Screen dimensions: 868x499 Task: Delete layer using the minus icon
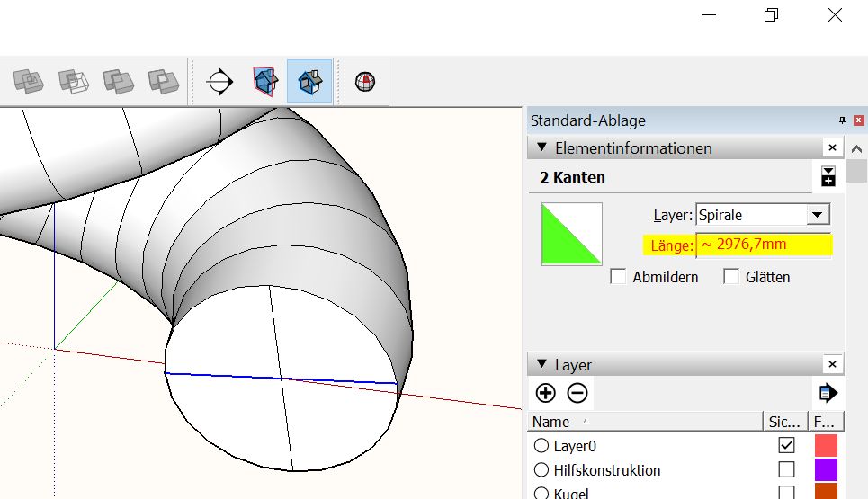tap(577, 393)
